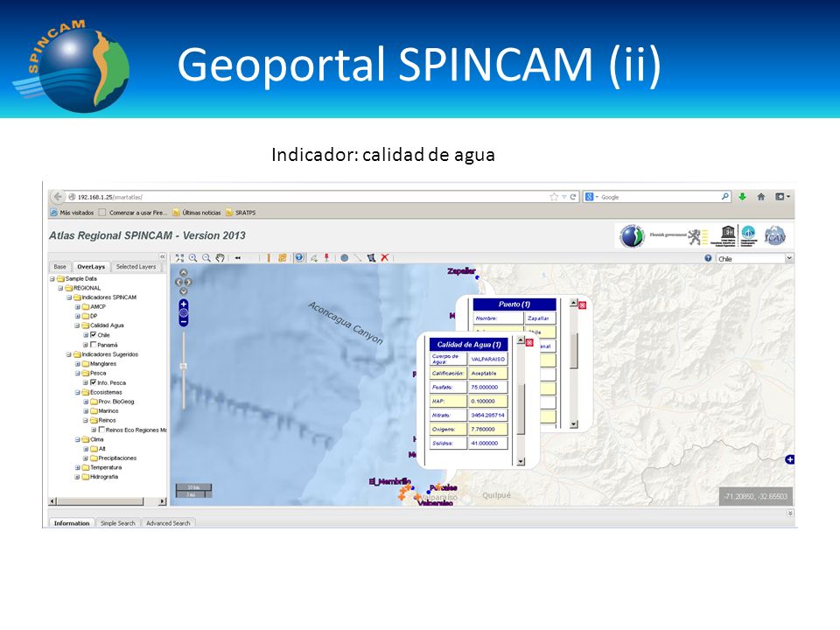840x630 pixels.
Task: Expand the DP folder
Action: tap(77, 316)
